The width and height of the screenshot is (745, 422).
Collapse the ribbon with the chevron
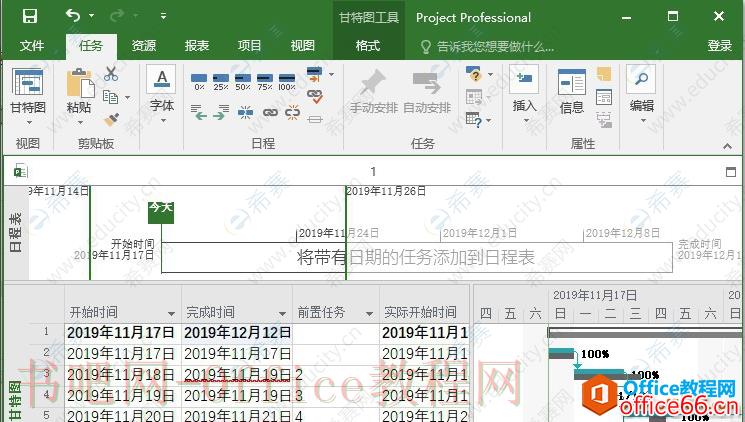[x=727, y=146]
